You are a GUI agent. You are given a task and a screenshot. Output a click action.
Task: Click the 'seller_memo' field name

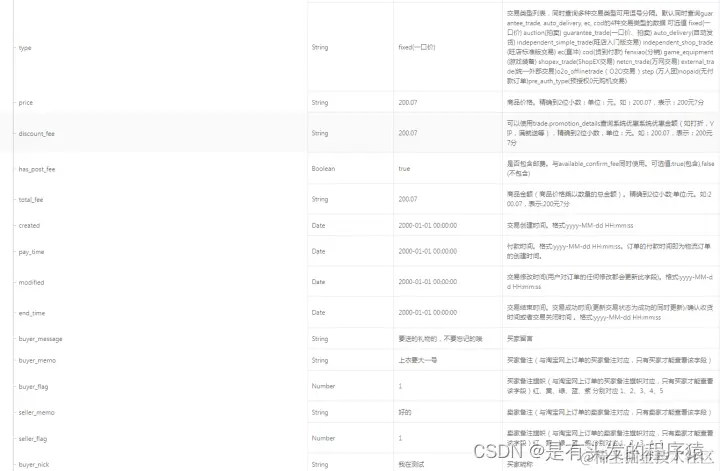coord(36,412)
